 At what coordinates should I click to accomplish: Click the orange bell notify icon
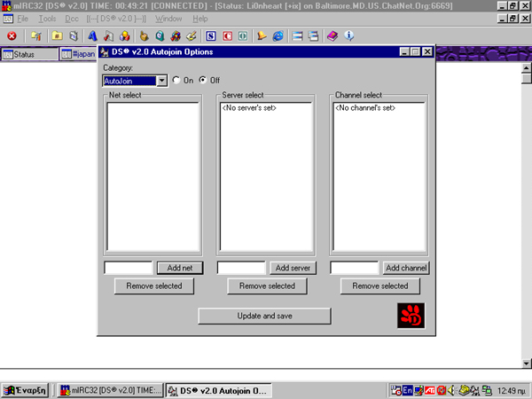click(x=262, y=36)
